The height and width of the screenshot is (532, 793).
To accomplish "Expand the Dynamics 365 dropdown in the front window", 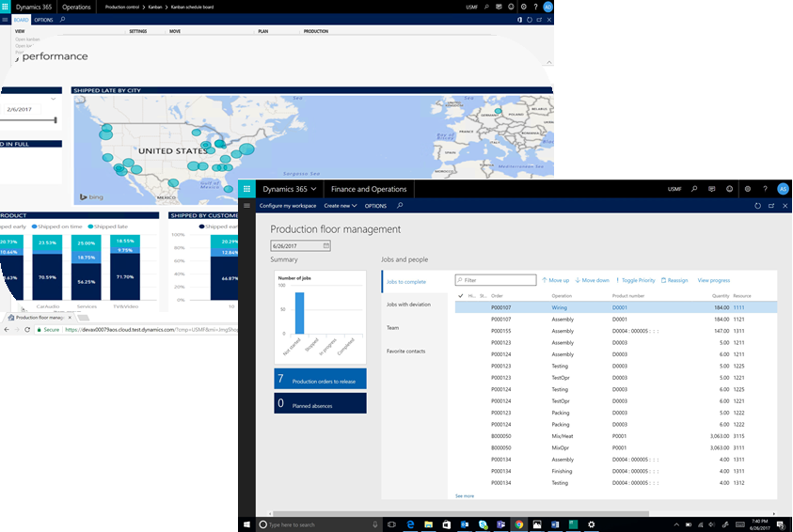I will (289, 189).
